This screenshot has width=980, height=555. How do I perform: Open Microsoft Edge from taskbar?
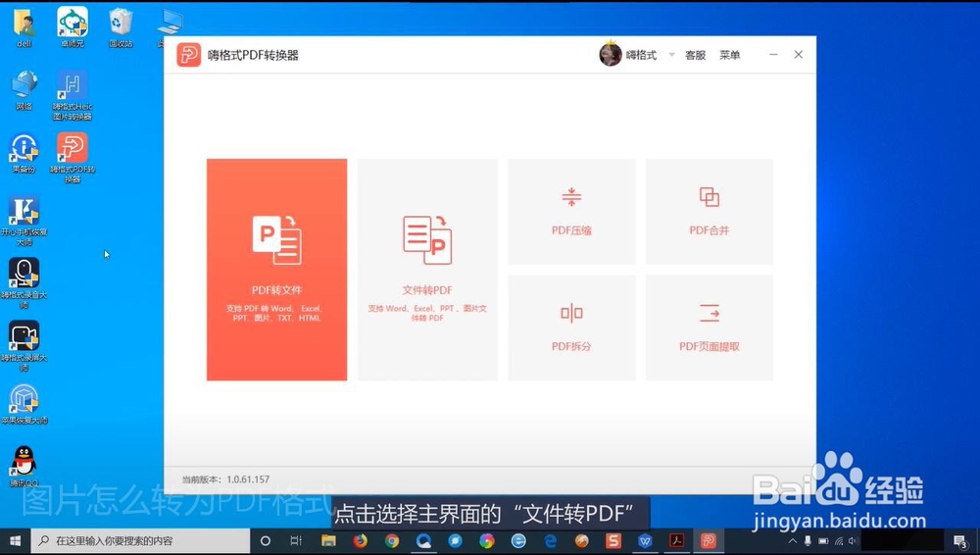tap(550, 540)
